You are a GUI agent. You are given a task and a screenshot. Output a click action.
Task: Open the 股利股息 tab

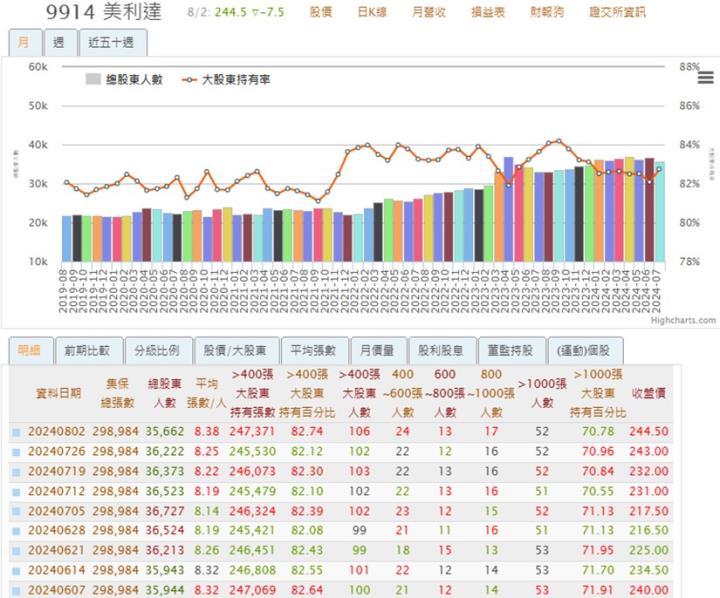pos(443,351)
